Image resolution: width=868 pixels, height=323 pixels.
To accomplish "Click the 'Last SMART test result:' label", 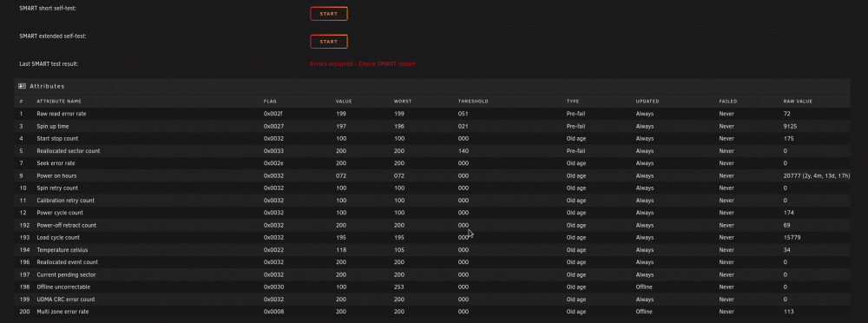I will click(x=49, y=64).
